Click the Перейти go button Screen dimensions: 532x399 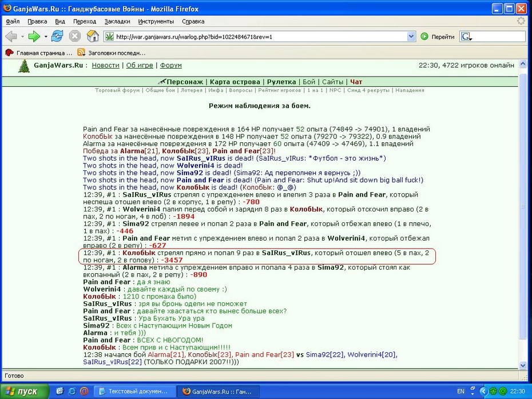pyautogui.click(x=438, y=37)
